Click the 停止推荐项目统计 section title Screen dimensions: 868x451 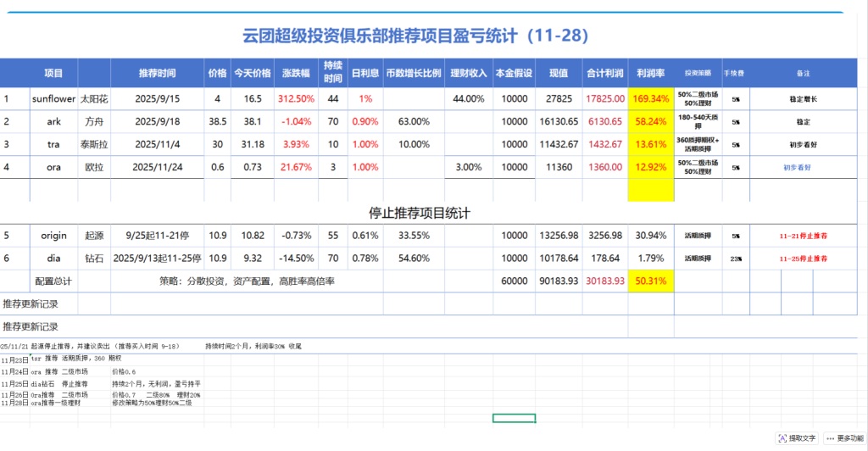[419, 212]
